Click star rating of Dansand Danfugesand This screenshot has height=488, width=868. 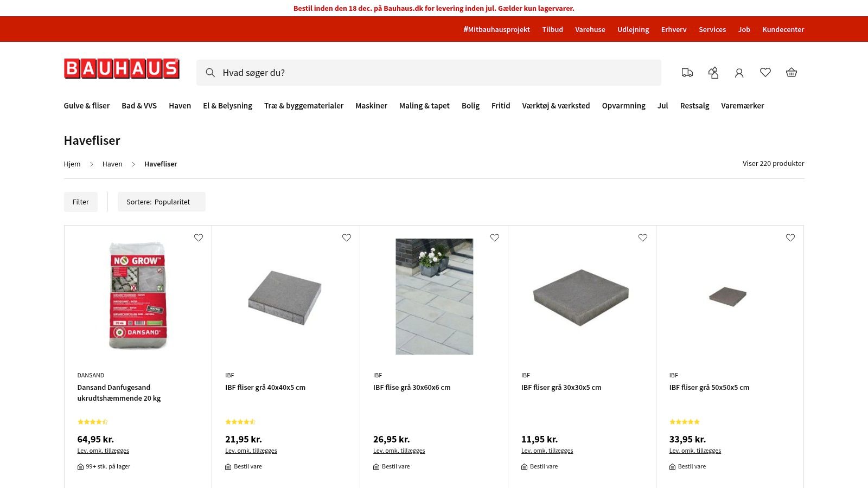pos(93,422)
